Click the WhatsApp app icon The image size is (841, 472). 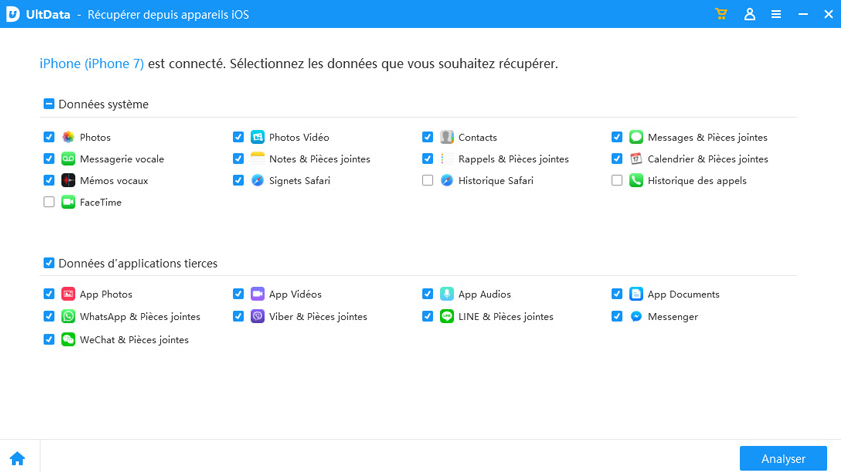pos(68,316)
